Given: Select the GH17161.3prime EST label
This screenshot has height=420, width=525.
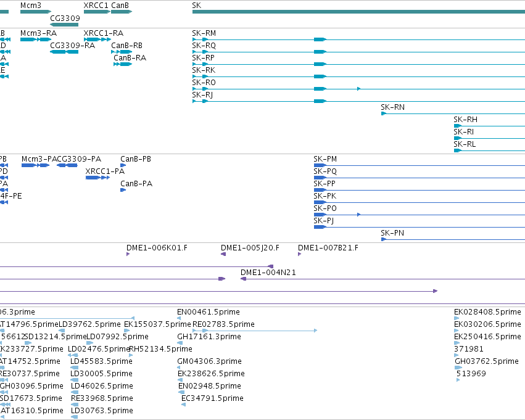Looking at the screenshot, I should click(209, 337).
